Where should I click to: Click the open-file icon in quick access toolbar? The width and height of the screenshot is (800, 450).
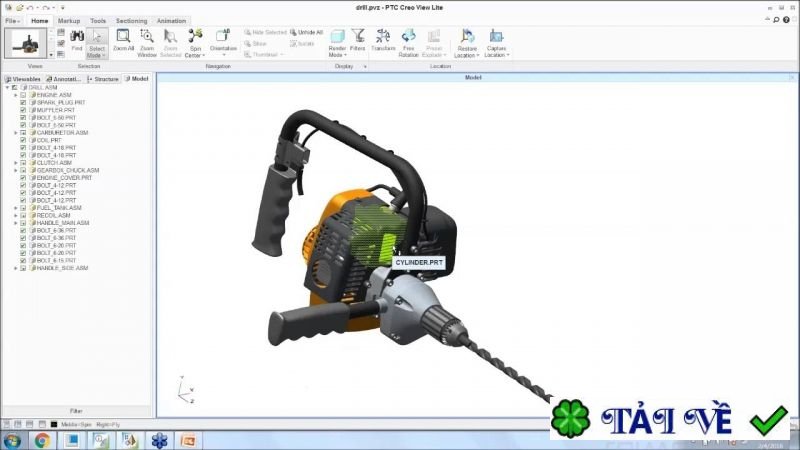point(19,8)
